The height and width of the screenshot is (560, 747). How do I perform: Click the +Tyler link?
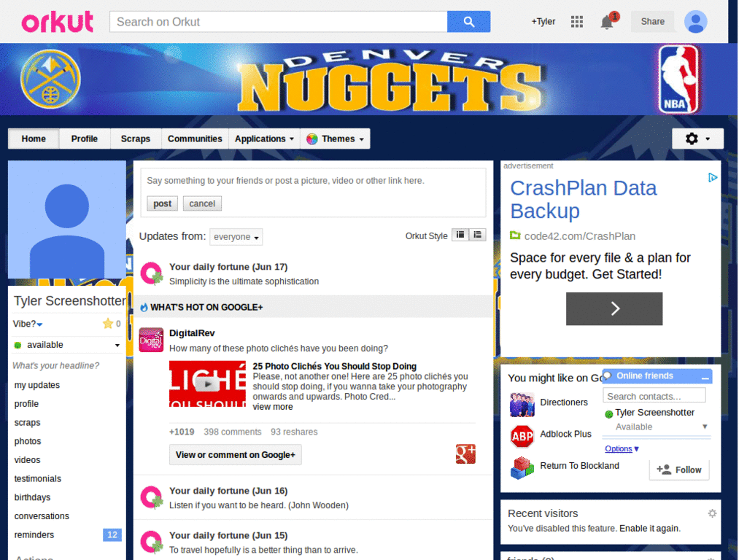pyautogui.click(x=543, y=21)
